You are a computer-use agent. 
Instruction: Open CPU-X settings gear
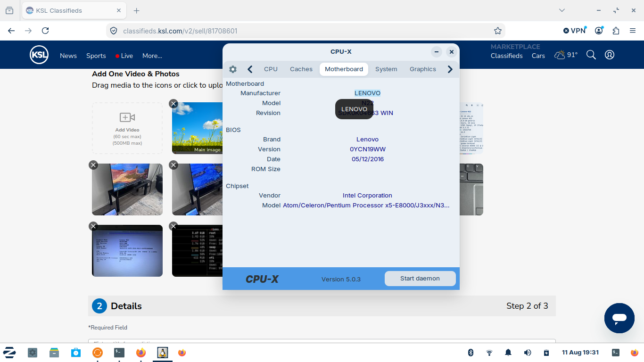[x=233, y=69]
